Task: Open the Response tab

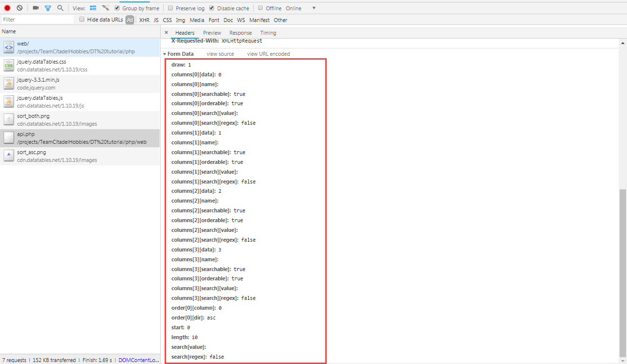Action: (241, 33)
